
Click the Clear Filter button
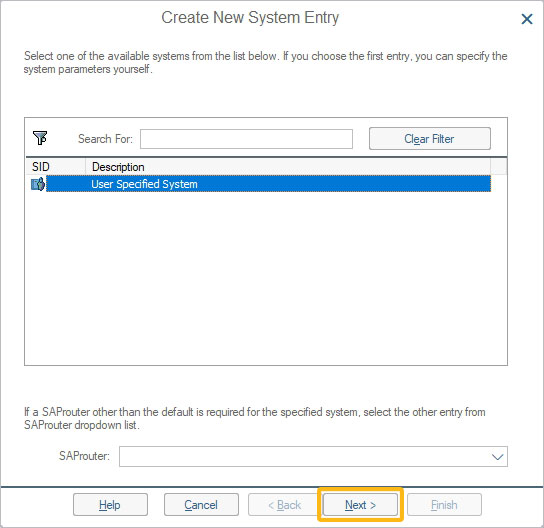click(430, 139)
